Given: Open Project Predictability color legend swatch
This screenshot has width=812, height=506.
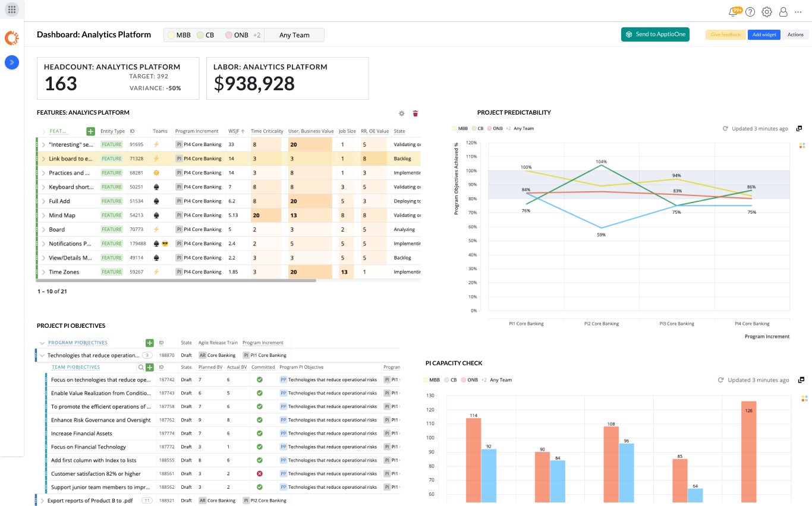Looking at the screenshot, I should (x=802, y=145).
